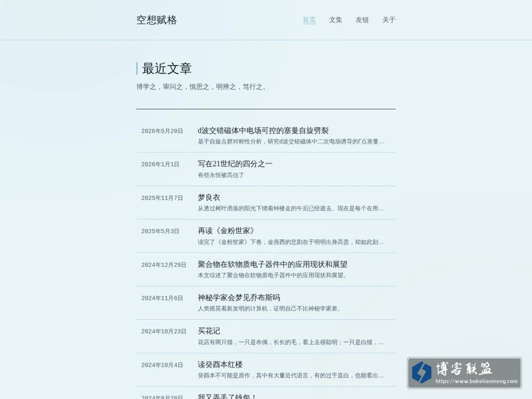Open the 空想赋格 site title link
Image resolution: width=532 pixels, height=399 pixels.
point(156,20)
